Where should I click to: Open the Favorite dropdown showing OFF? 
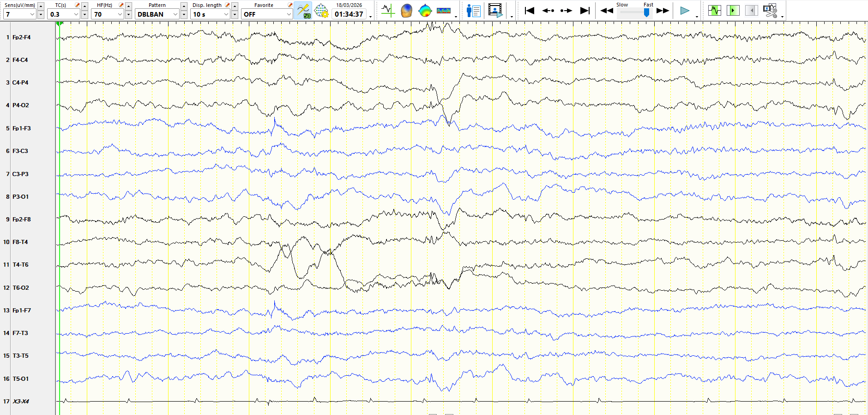click(267, 14)
